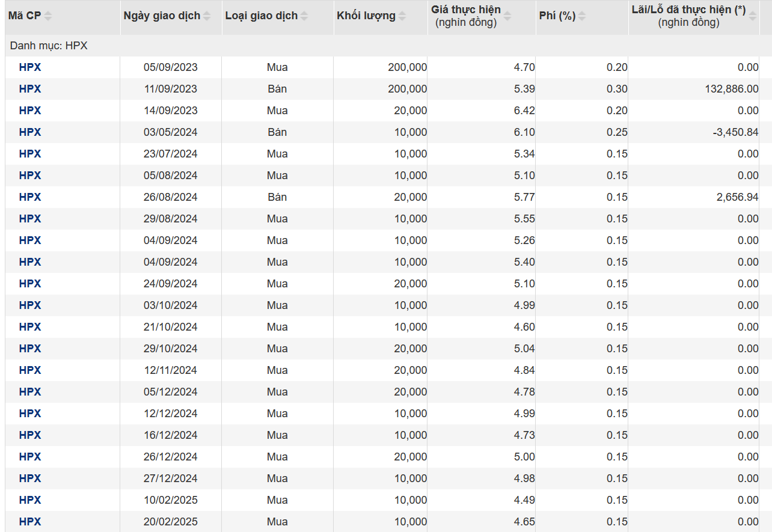Select Bán in the 26/08/2024 row
The height and width of the screenshot is (532, 772).
[277, 197]
